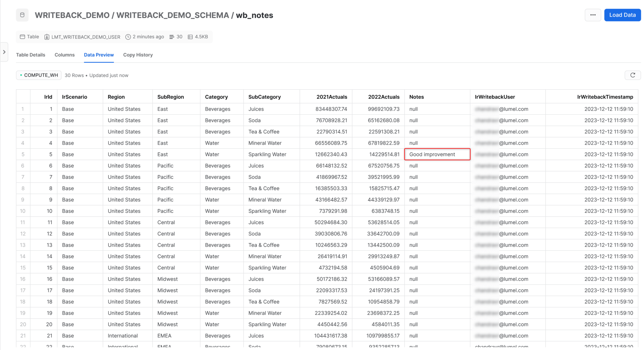
Task: Expand the collapsed left sidebar panel
Action: tap(4, 52)
